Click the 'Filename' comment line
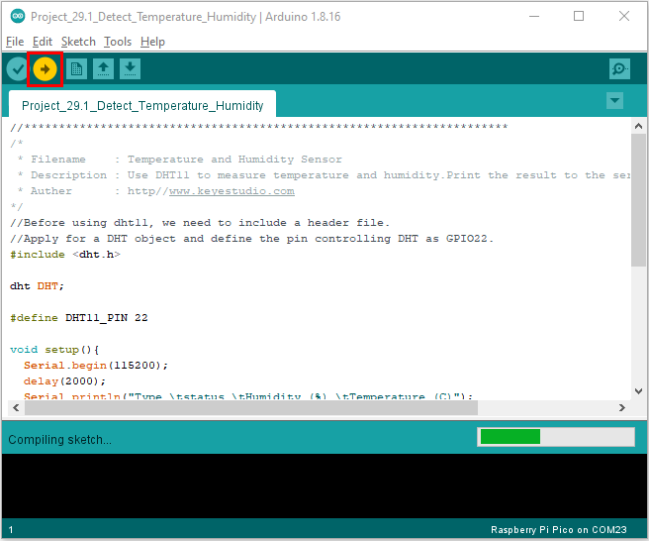 [x=179, y=159]
